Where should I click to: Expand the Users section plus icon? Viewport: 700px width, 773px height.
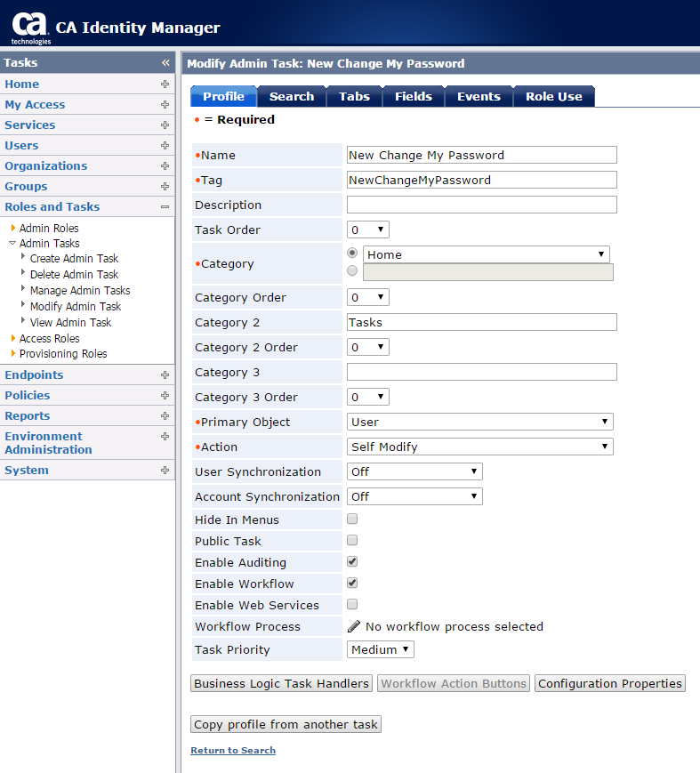[x=165, y=146]
